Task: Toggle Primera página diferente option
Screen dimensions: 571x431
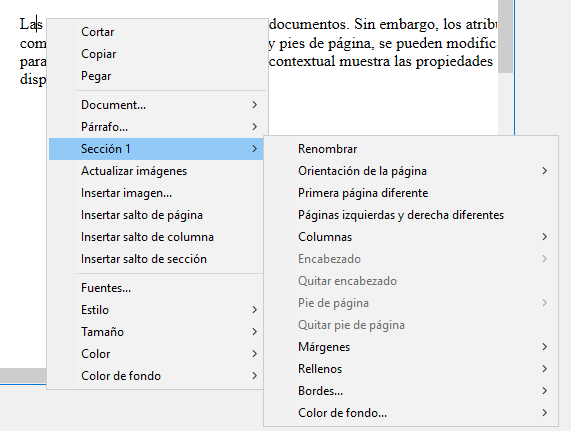Action: (411, 193)
